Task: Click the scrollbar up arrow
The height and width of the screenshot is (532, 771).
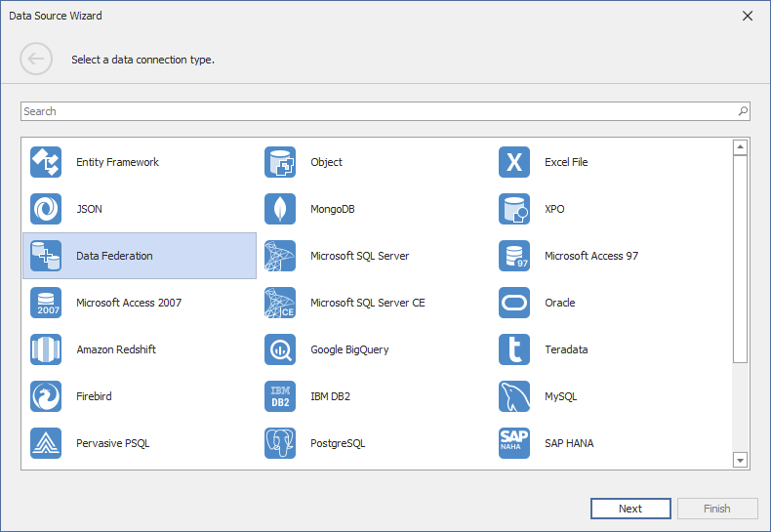Action: (740, 147)
